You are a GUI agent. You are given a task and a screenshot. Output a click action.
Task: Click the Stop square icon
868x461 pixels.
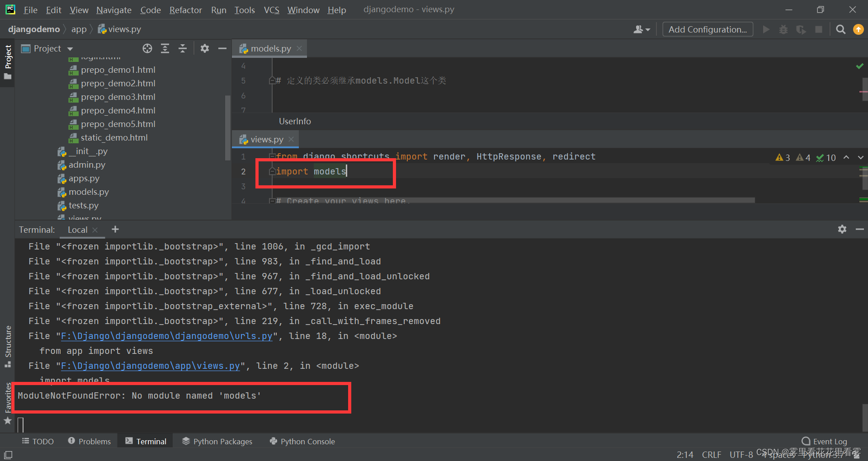[819, 29]
